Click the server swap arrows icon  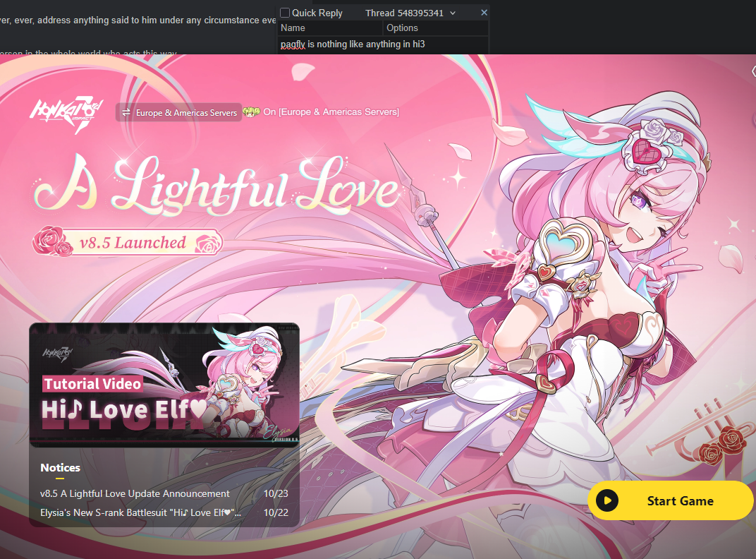(x=126, y=112)
